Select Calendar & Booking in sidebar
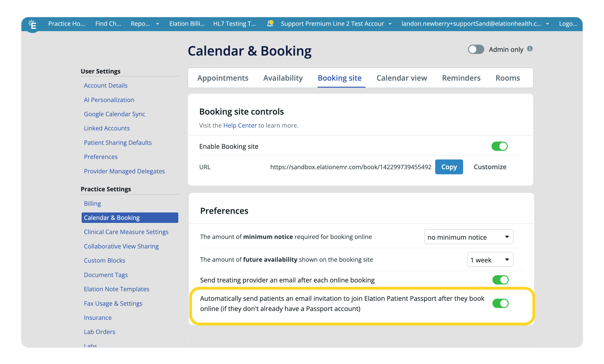Viewport: 604px width, 364px height. pyautogui.click(x=130, y=218)
